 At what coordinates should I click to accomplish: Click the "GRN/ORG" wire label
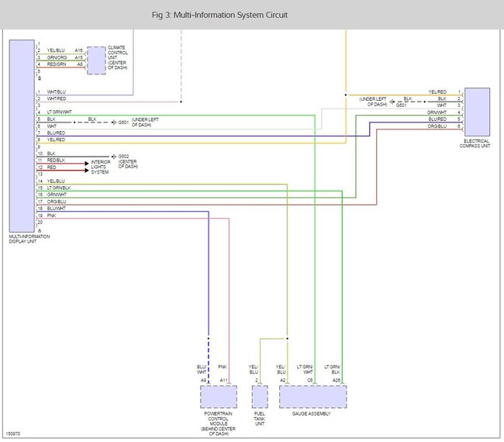pyautogui.click(x=57, y=57)
